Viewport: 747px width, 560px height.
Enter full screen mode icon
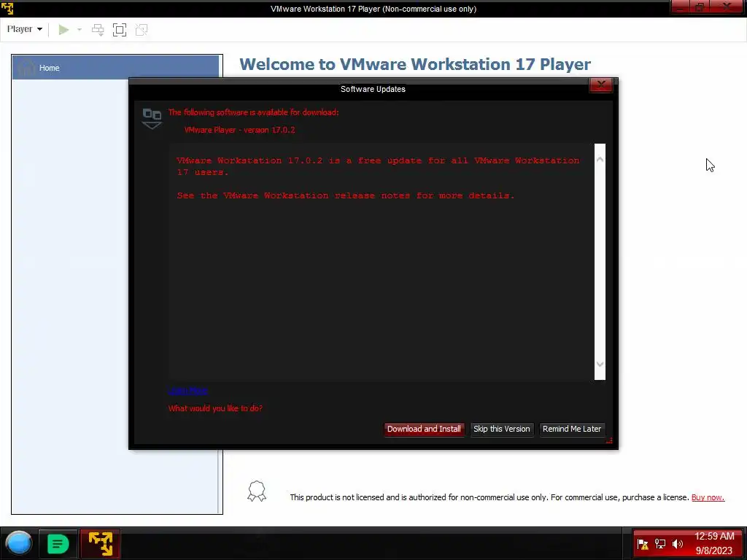(x=120, y=30)
